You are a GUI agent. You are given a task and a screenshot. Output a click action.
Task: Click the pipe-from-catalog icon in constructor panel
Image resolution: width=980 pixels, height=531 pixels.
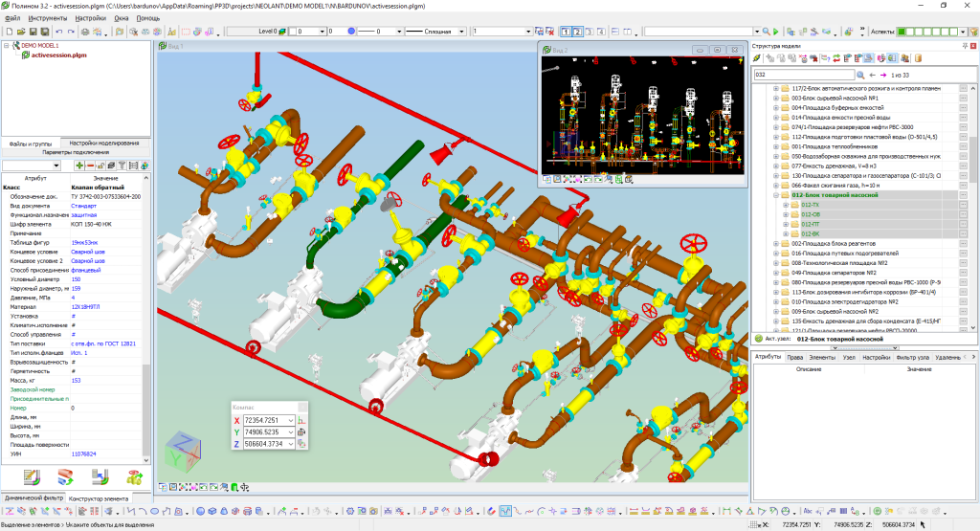pyautogui.click(x=100, y=478)
